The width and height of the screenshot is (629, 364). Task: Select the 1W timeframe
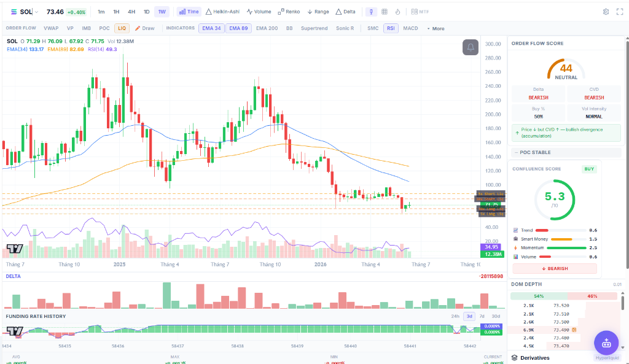pyautogui.click(x=162, y=12)
